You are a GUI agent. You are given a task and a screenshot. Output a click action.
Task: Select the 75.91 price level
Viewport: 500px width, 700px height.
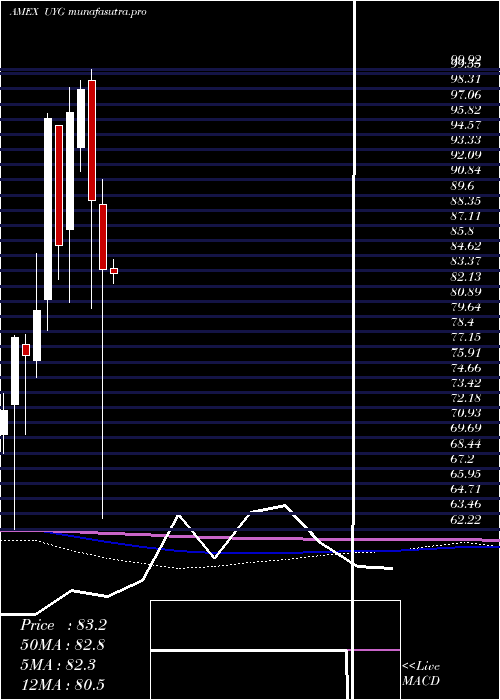(x=466, y=353)
